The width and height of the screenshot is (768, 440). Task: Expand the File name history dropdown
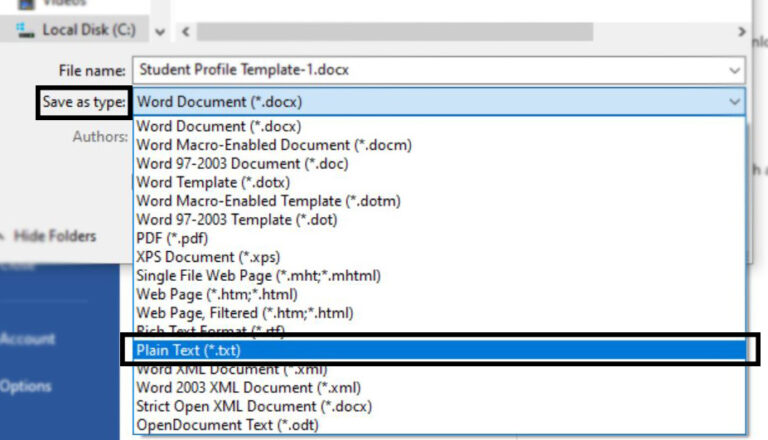(x=735, y=71)
